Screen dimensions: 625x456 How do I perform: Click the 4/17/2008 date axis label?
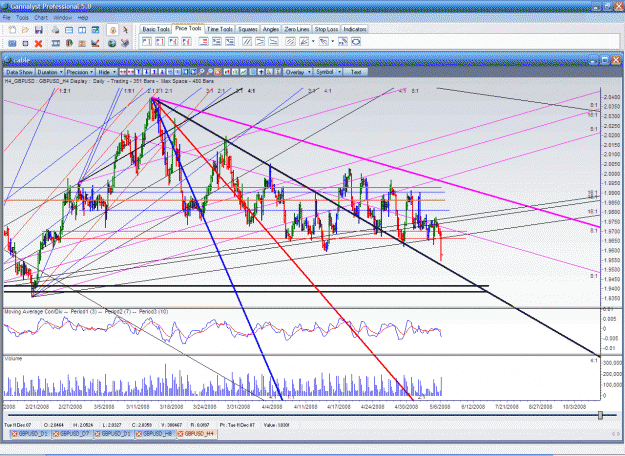[x=338, y=407]
